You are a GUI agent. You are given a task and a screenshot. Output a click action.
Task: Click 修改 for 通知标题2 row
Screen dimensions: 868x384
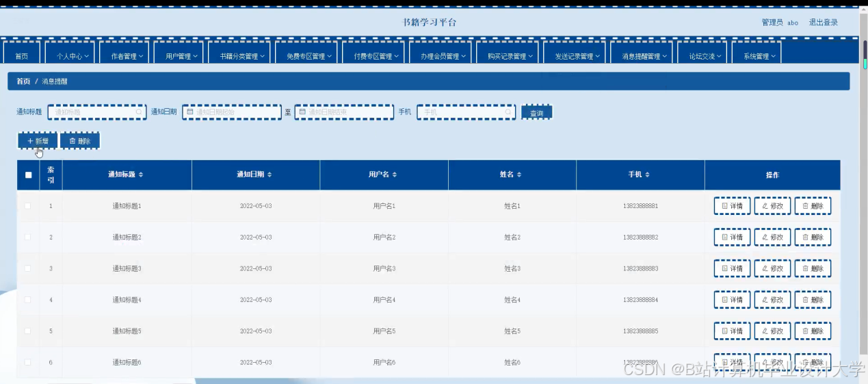point(772,238)
